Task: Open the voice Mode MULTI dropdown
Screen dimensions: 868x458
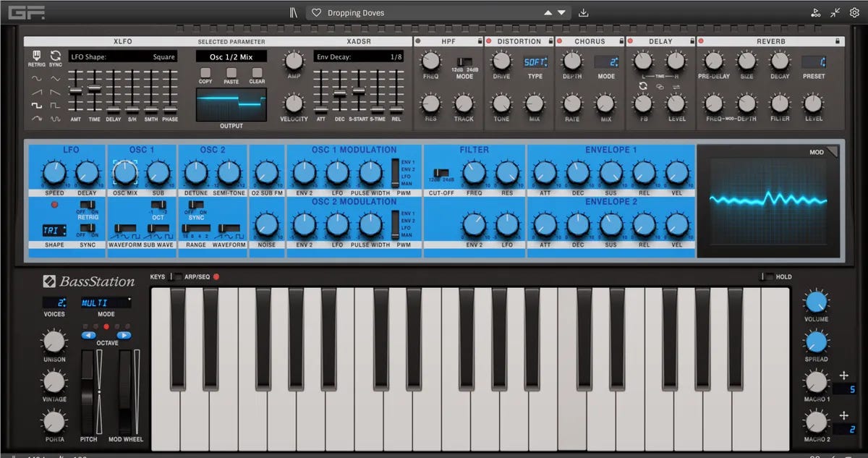Action: tap(106, 302)
